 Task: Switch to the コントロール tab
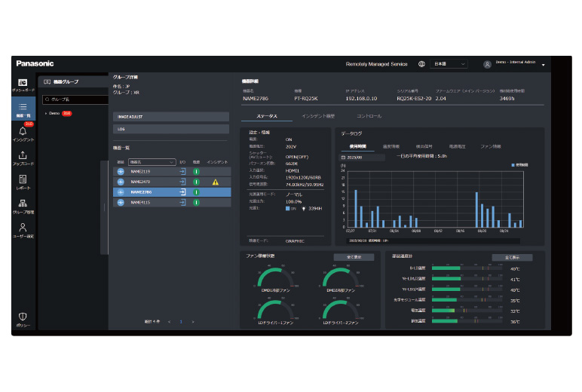(x=369, y=116)
